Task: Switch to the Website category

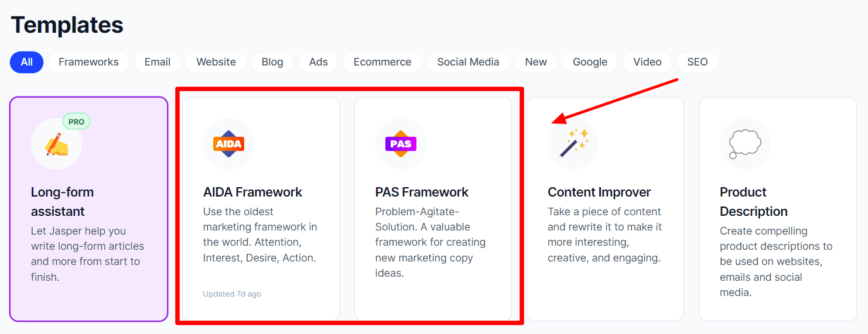Action: click(216, 62)
